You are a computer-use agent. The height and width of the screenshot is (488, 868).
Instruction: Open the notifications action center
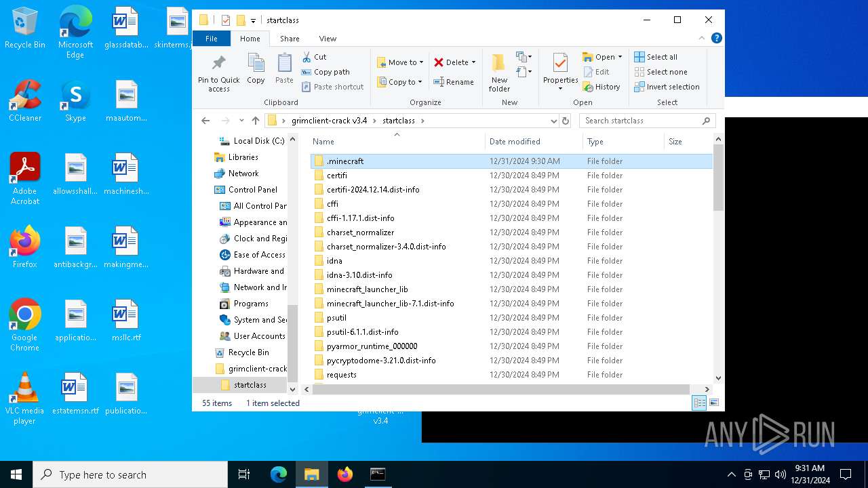click(x=846, y=474)
